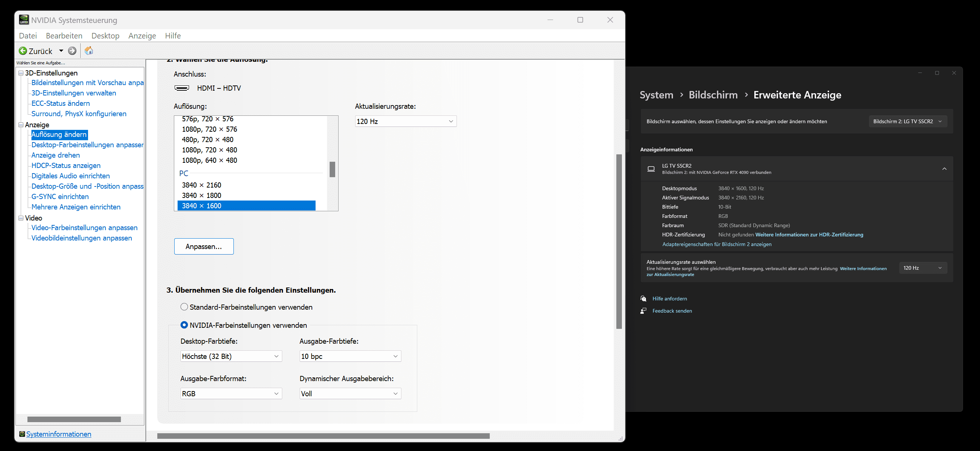Click the grey forward arrow icon
The height and width of the screenshot is (451, 980).
[x=72, y=51]
